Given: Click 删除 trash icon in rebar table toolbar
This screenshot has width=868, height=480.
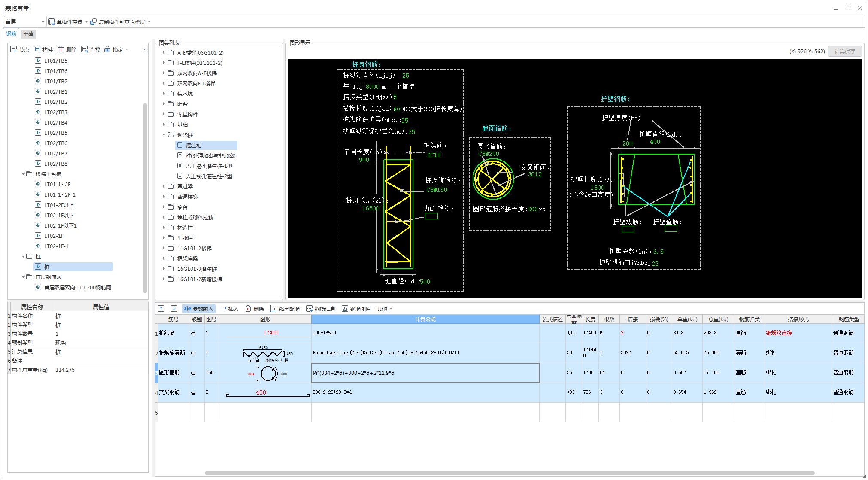Looking at the screenshot, I should point(248,308).
